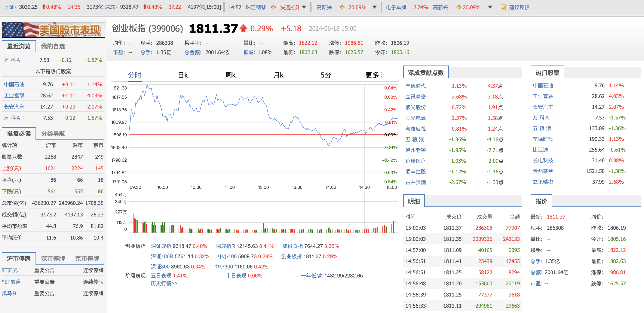644x313 pixels.
Task: Open 中小300 index link
Action: [x=224, y=267]
